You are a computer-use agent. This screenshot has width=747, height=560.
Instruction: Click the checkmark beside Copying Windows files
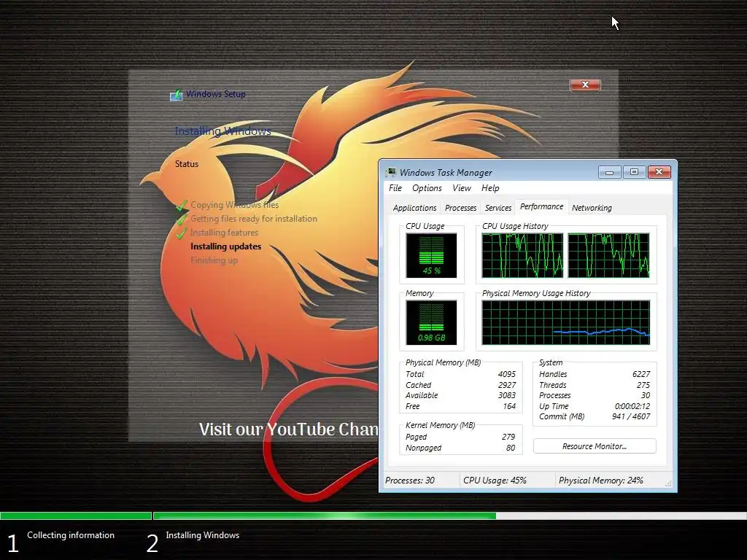(181, 205)
